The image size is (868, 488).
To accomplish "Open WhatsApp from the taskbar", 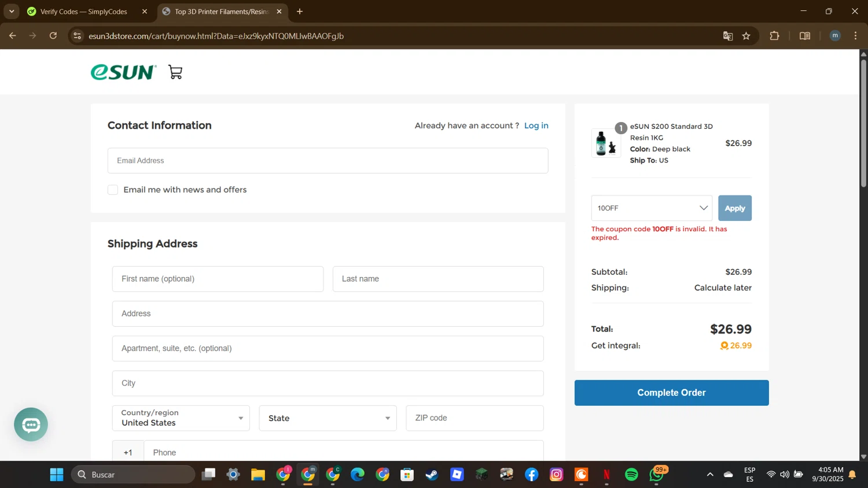I will point(657,475).
